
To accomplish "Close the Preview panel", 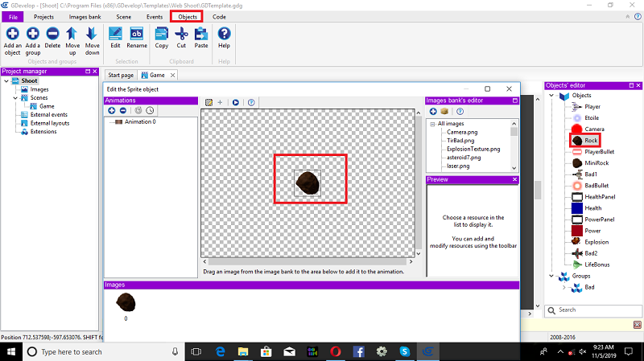I will click(x=514, y=179).
